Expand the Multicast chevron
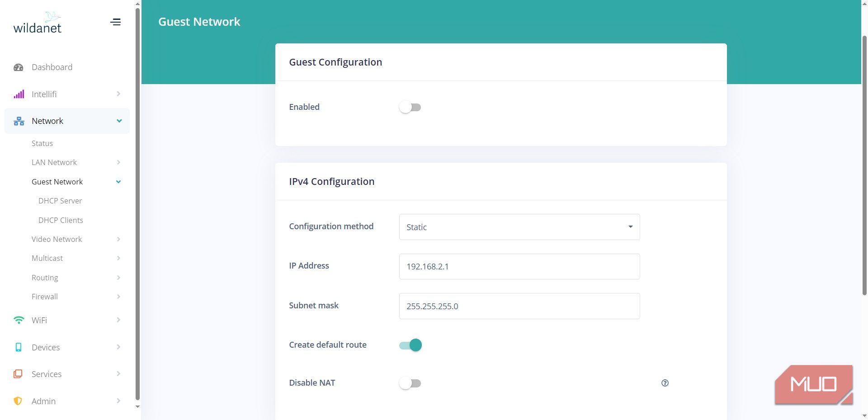 pyautogui.click(x=118, y=258)
